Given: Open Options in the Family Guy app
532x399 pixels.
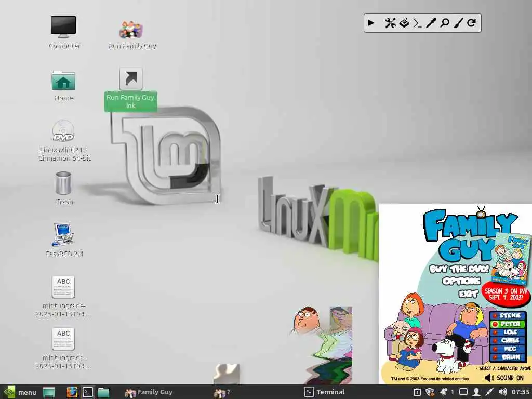Looking at the screenshot, I should click(x=461, y=281).
